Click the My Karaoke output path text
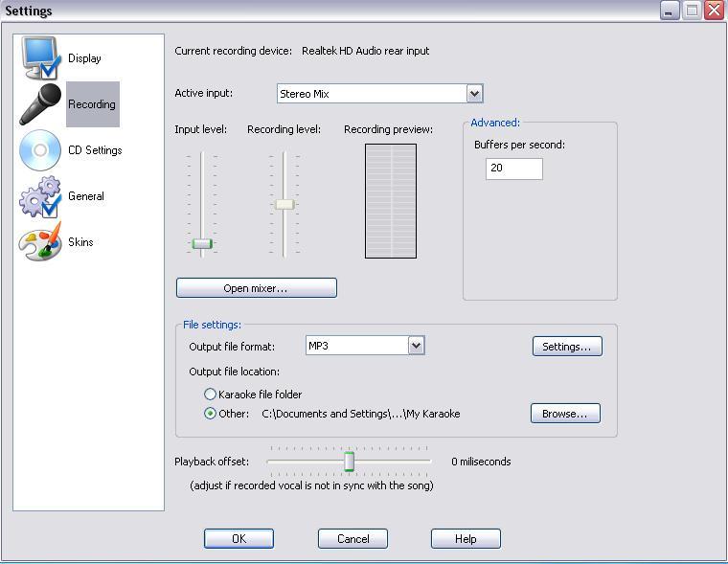The image size is (728, 564). pos(361,414)
